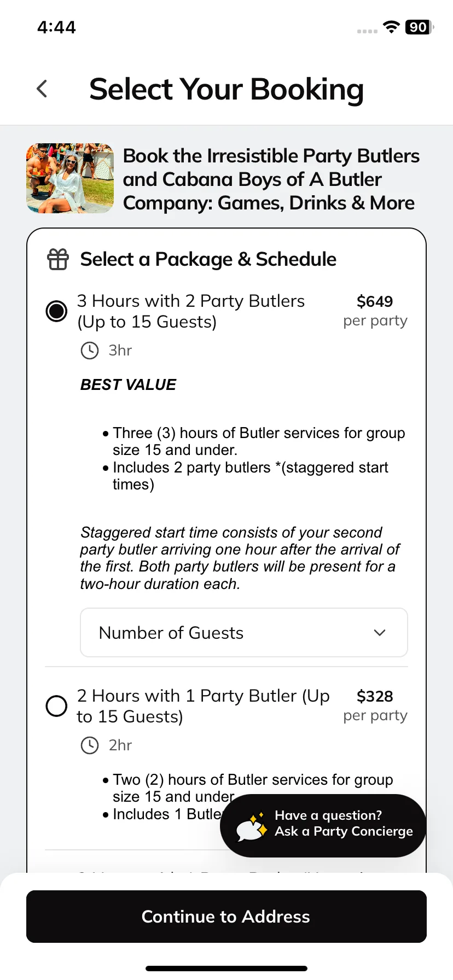
Task: Click the Number of Guests chevron arrow
Action: pos(380,633)
